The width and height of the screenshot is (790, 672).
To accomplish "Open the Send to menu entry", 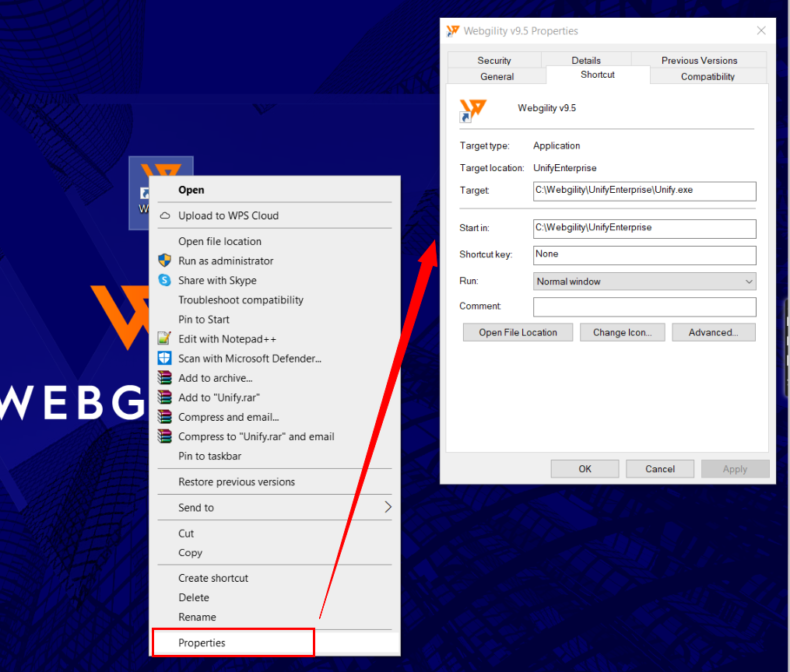I will pyautogui.click(x=275, y=507).
